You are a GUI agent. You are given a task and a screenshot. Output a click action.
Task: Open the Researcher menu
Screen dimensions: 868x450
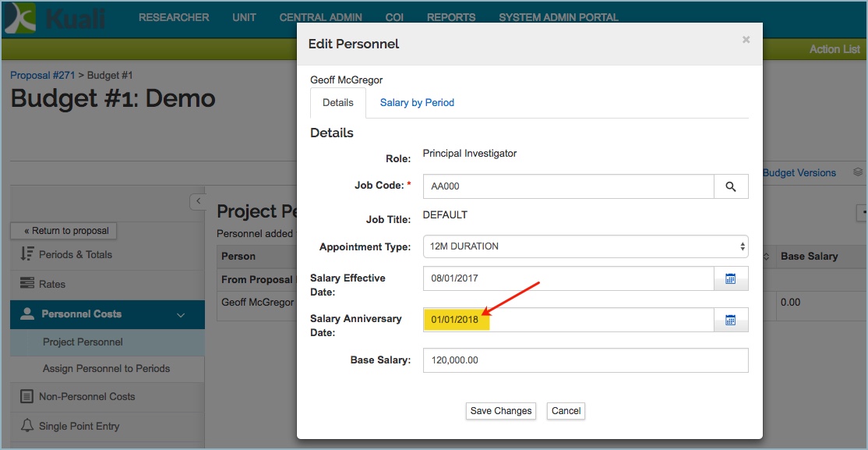(174, 17)
